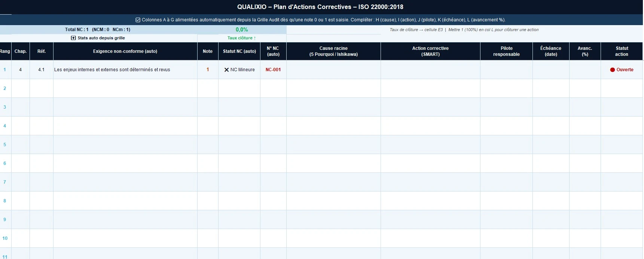Click the Avanc. percent cell for NC-001
The height and width of the screenshot is (259, 644).
pyautogui.click(x=585, y=70)
